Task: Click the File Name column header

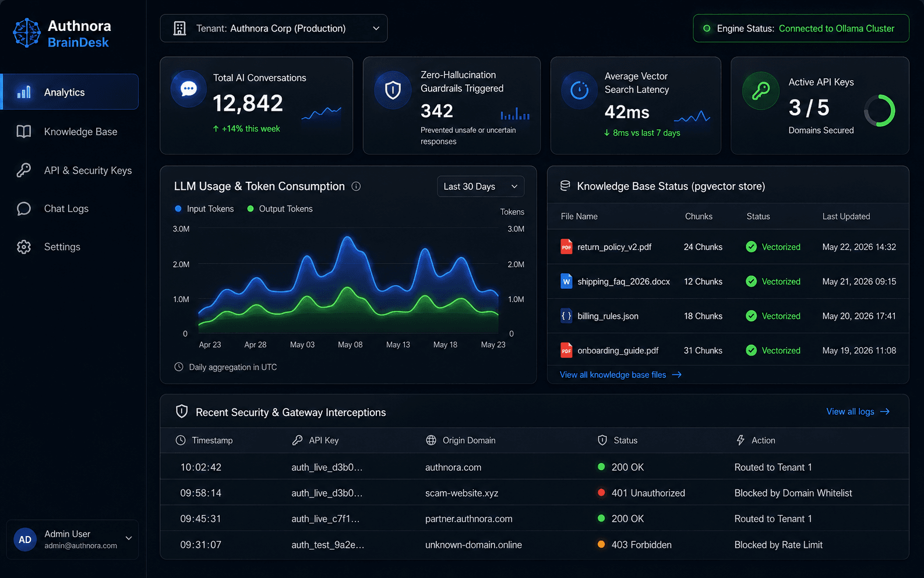Action: pyautogui.click(x=579, y=216)
